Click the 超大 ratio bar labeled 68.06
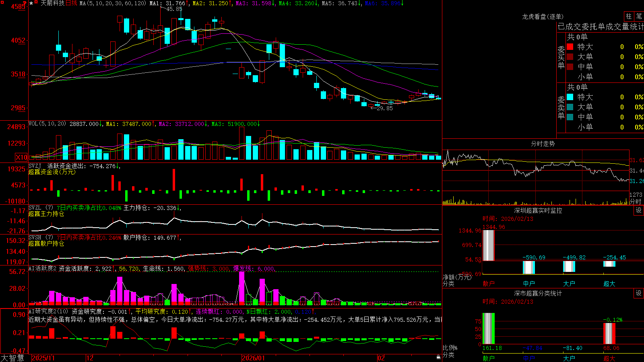Image resolution: width=644 pixels, height=362 pixels. click(x=609, y=333)
